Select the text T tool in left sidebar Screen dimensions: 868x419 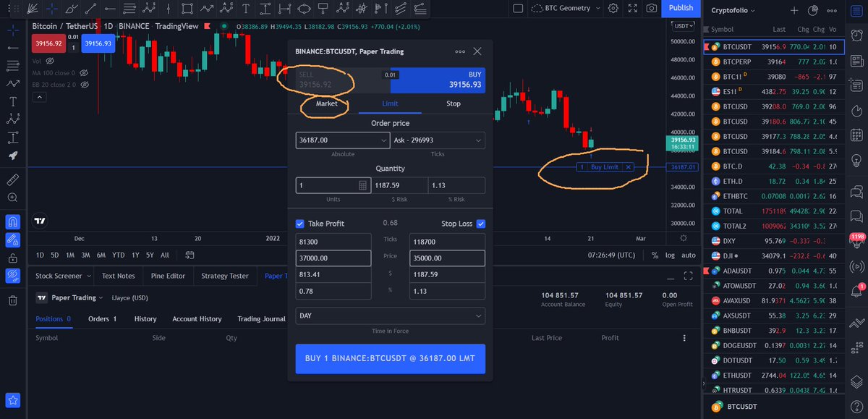13,101
